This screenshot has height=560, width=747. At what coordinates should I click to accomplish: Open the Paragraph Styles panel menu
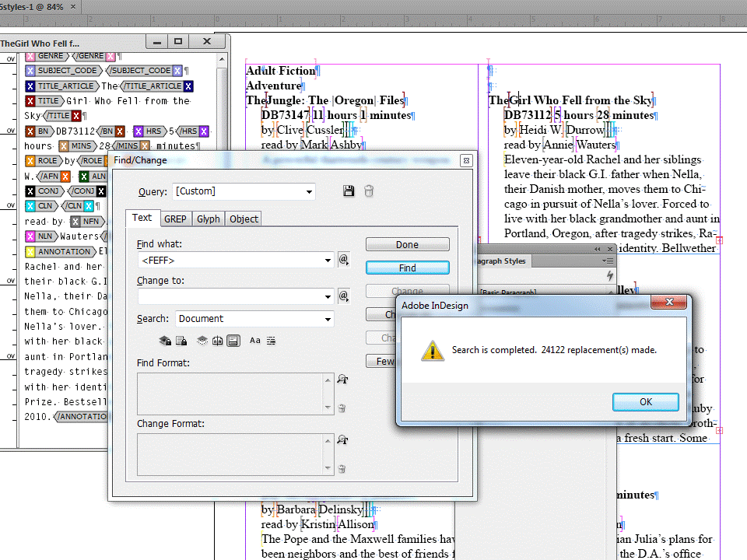(608, 261)
